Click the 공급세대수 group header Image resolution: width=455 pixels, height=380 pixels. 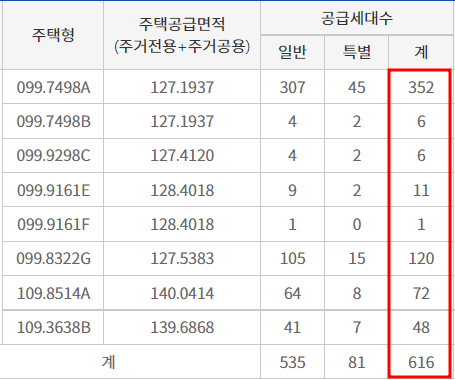tap(357, 18)
